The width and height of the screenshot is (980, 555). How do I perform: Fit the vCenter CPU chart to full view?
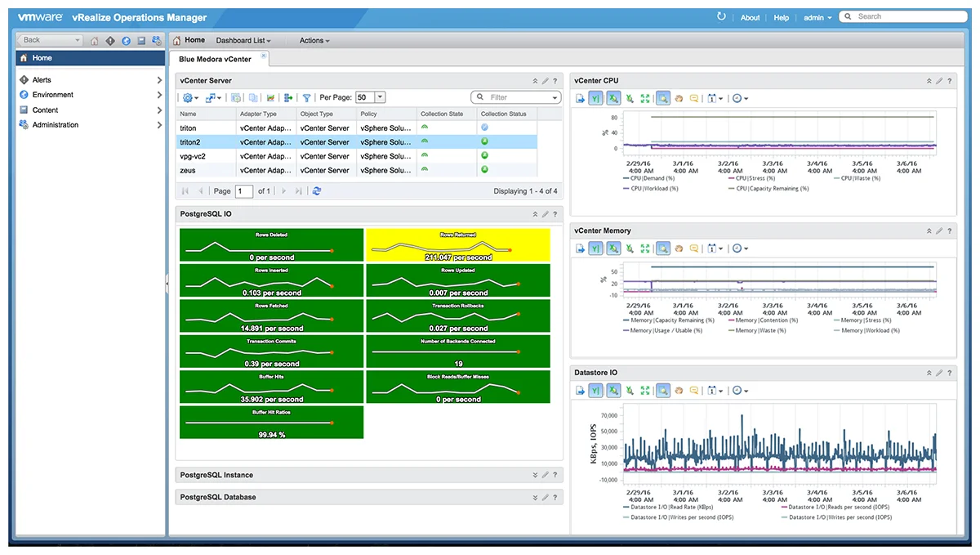[645, 98]
